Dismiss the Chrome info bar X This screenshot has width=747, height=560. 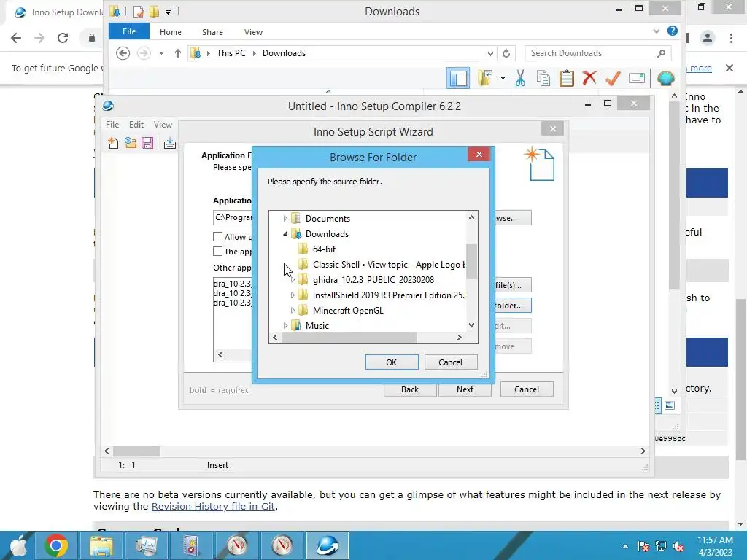click(x=729, y=68)
